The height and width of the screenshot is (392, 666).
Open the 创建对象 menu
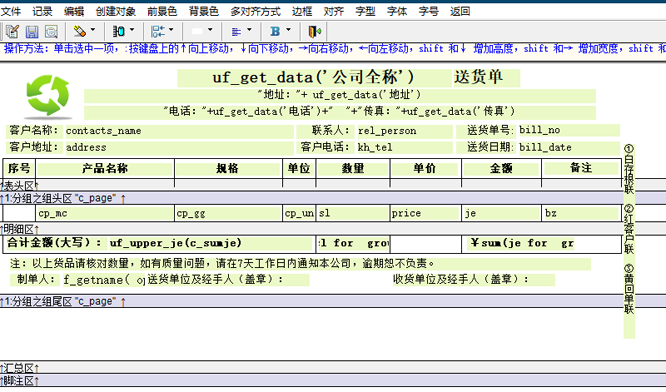coord(116,11)
